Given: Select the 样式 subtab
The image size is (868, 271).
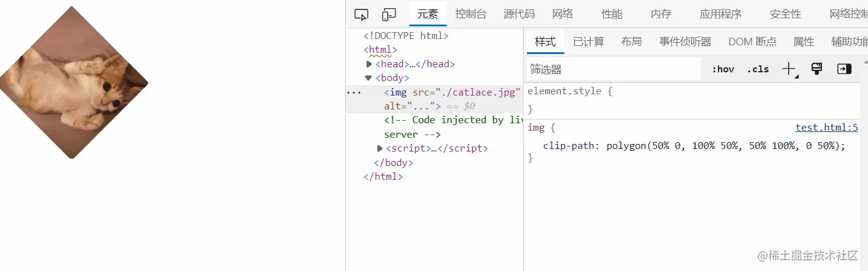Looking at the screenshot, I should click(545, 41).
